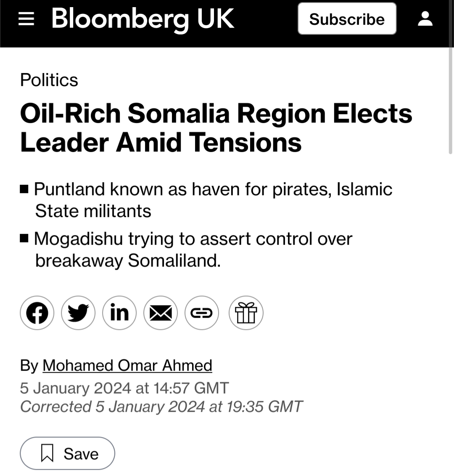This screenshot has height=476, width=454.
Task: Share article on Facebook
Action: click(37, 313)
